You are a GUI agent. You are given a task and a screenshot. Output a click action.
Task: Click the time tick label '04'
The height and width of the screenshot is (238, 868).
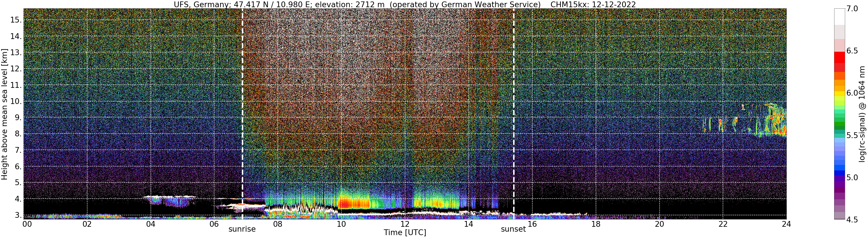[151, 224]
